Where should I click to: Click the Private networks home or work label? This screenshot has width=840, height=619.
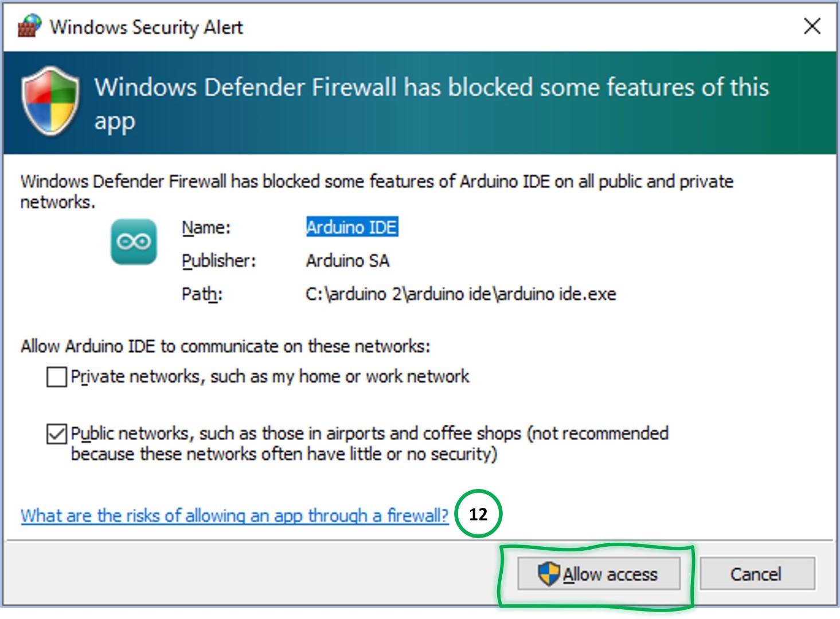(x=270, y=377)
